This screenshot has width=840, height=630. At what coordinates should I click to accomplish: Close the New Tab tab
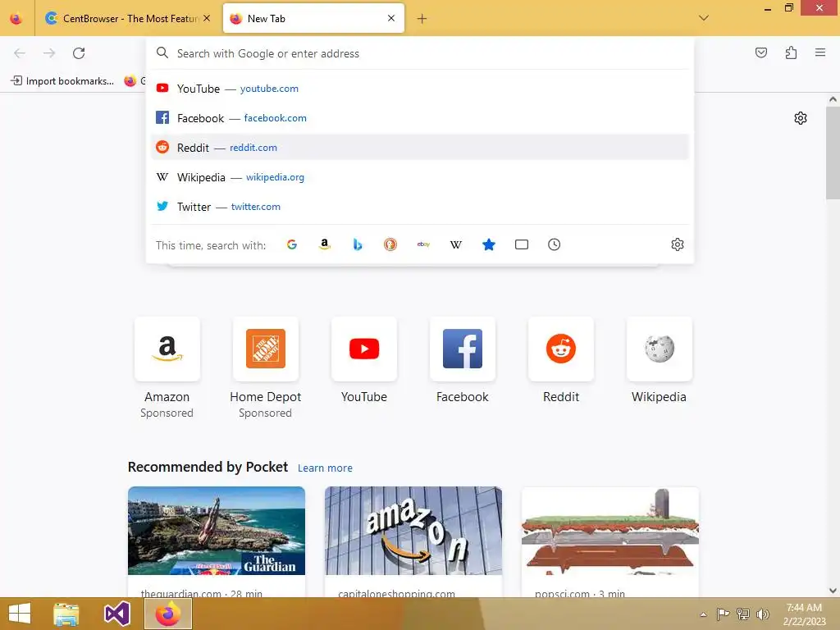(391, 18)
